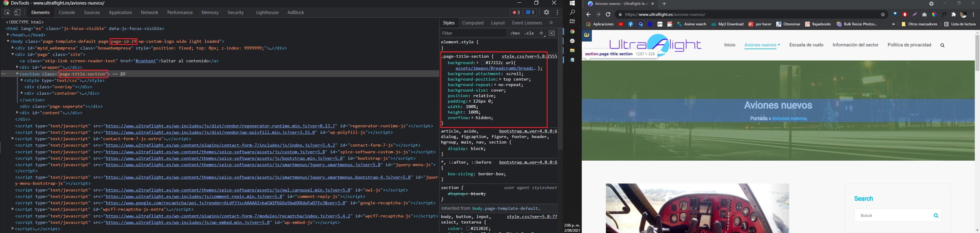Collapse the section page-title-section node

17,74
